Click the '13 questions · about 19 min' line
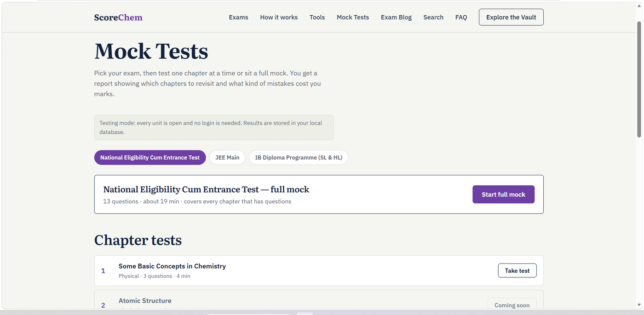The height and width of the screenshot is (315, 644). (x=197, y=201)
